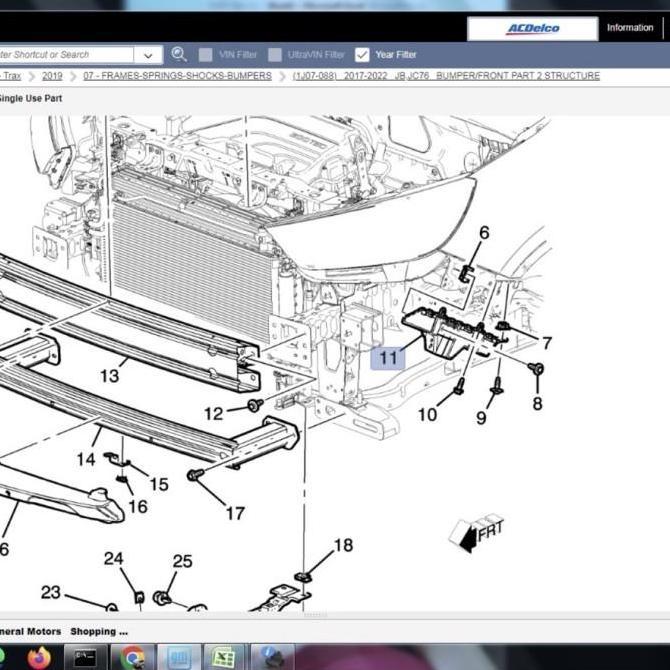670x670 pixels.
Task: Select callout 13 upper bumper bar
Action: [109, 376]
